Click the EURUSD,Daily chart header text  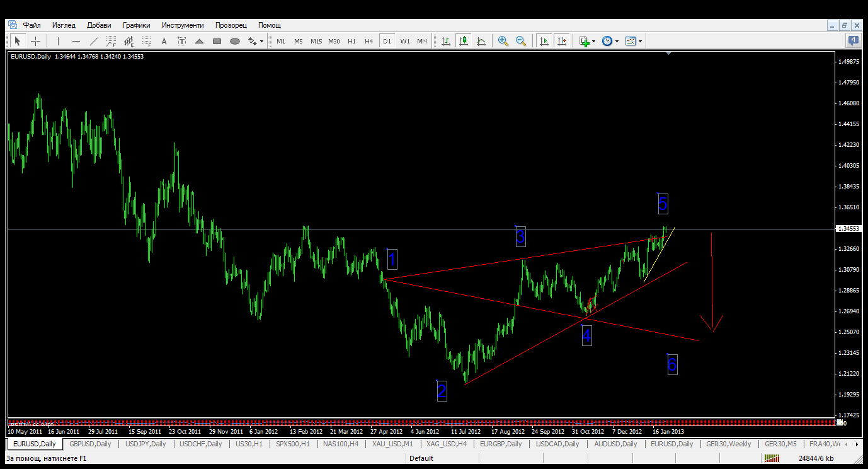point(31,56)
